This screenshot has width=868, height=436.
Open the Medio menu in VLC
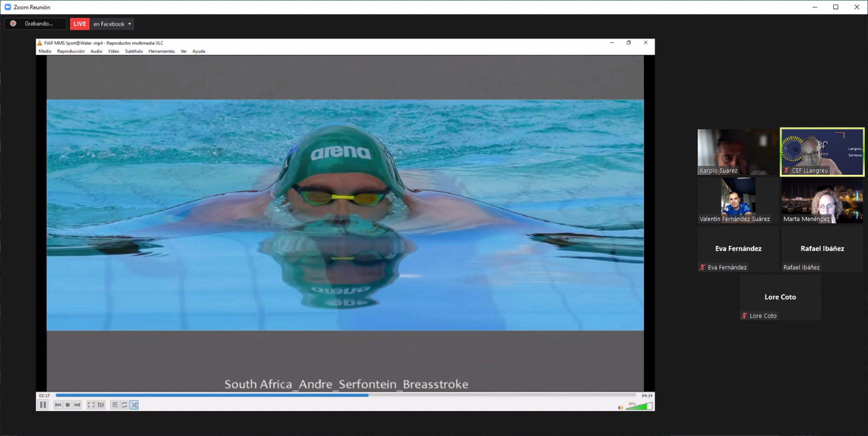tap(45, 51)
